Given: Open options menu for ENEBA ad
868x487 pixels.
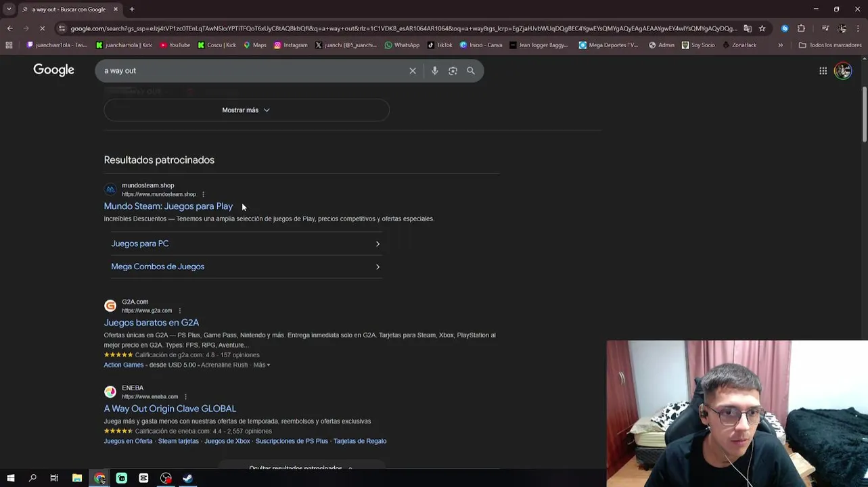Looking at the screenshot, I should pos(185,396).
